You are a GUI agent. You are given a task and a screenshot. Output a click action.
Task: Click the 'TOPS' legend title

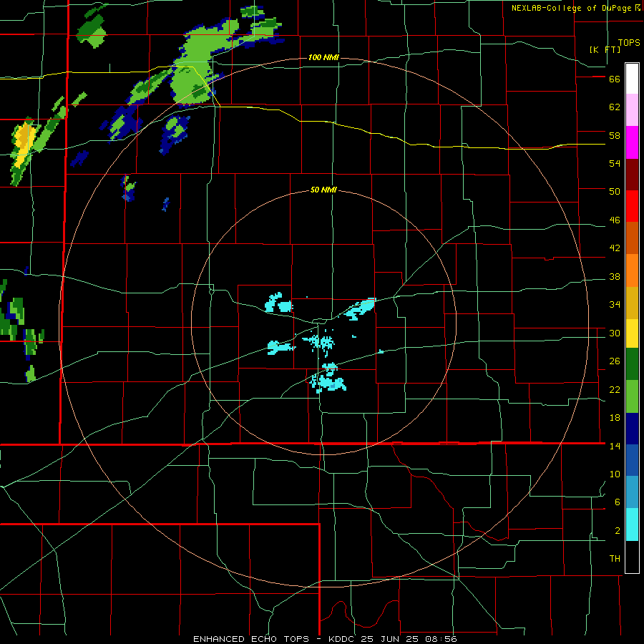pos(629,43)
